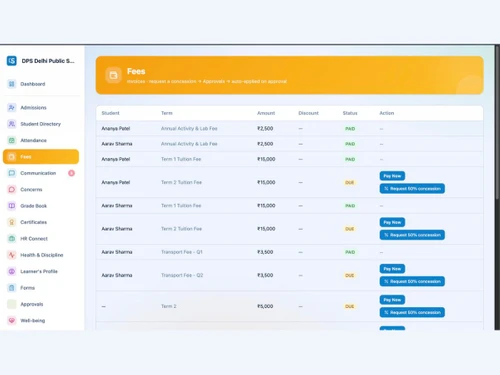Select the Fees menu item
This screenshot has height=375, width=500.
point(41,157)
